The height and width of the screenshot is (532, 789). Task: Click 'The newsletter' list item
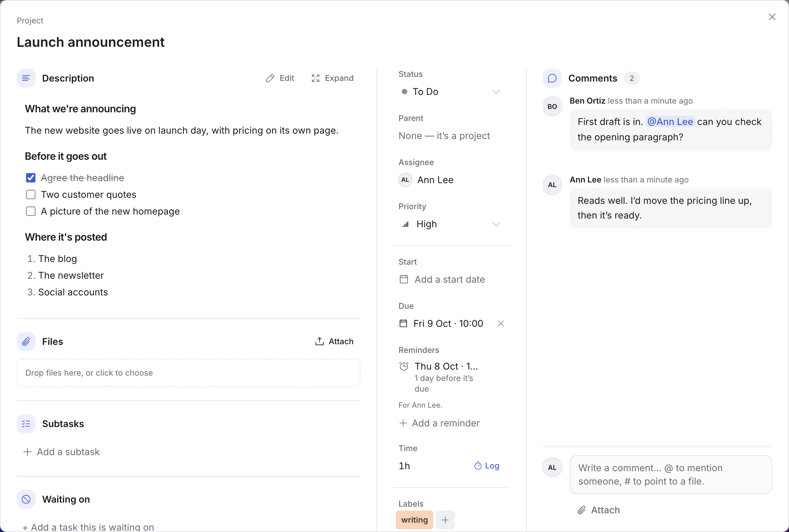pos(71,275)
